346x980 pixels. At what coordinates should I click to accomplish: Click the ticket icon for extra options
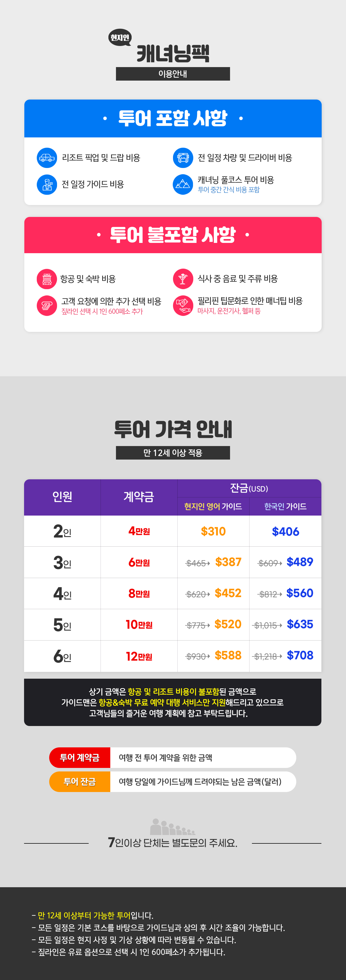tap(47, 305)
